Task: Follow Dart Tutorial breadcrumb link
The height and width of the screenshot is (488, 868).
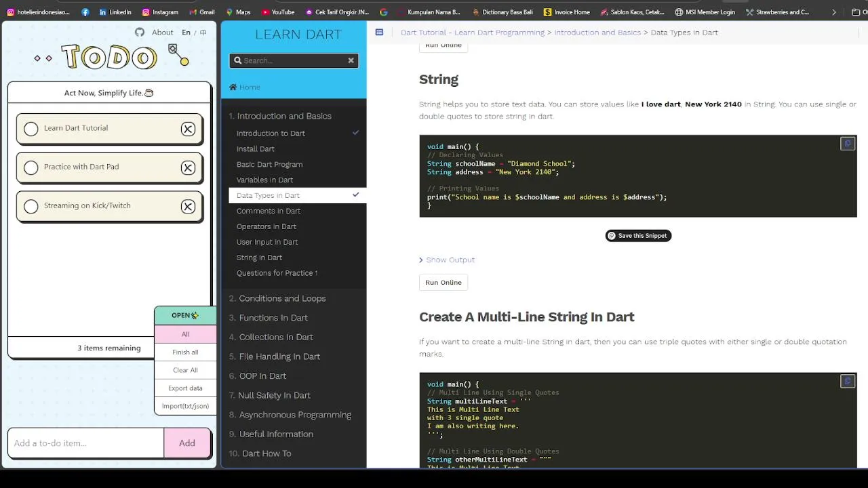Action: [x=473, y=33]
